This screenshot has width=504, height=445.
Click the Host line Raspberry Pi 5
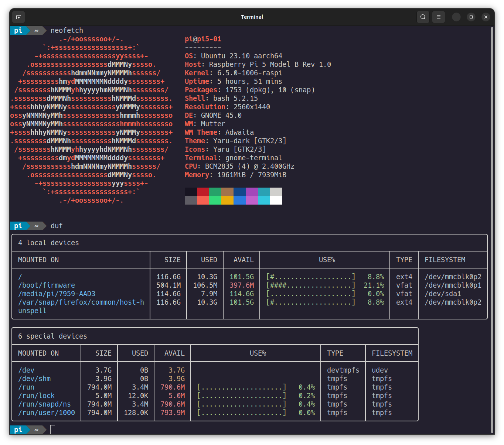(x=258, y=64)
